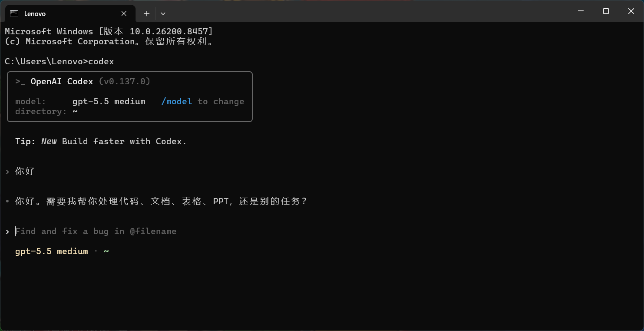
Task: Click the C:\Users\Lenovo>codex command line
Action: point(59,62)
